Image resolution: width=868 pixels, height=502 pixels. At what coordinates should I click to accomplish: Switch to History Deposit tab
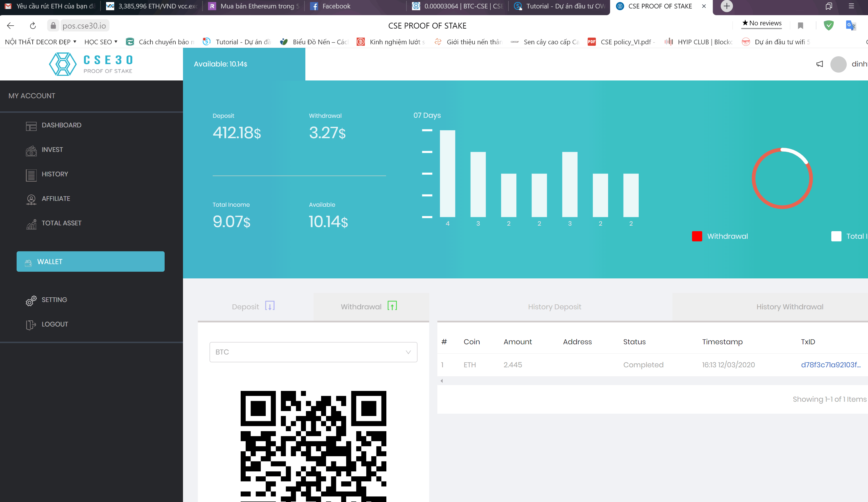tap(554, 306)
